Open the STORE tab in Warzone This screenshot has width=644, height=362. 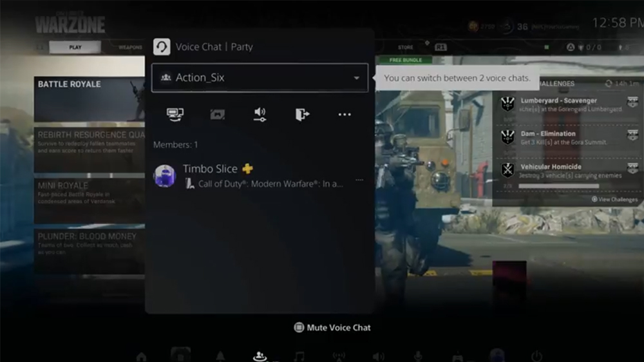pyautogui.click(x=405, y=47)
